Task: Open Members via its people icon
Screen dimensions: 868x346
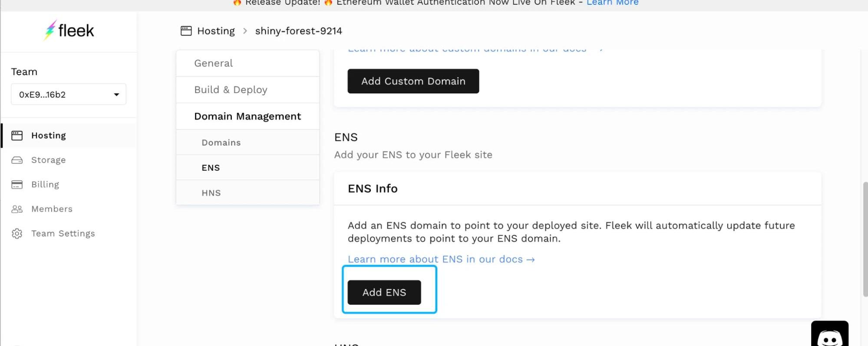Action: (x=17, y=209)
